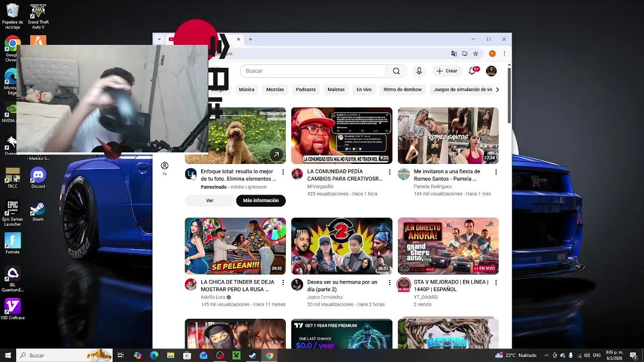Open Steam desktop shortcut
Image resolution: width=644 pixels, height=362 pixels.
38,211
